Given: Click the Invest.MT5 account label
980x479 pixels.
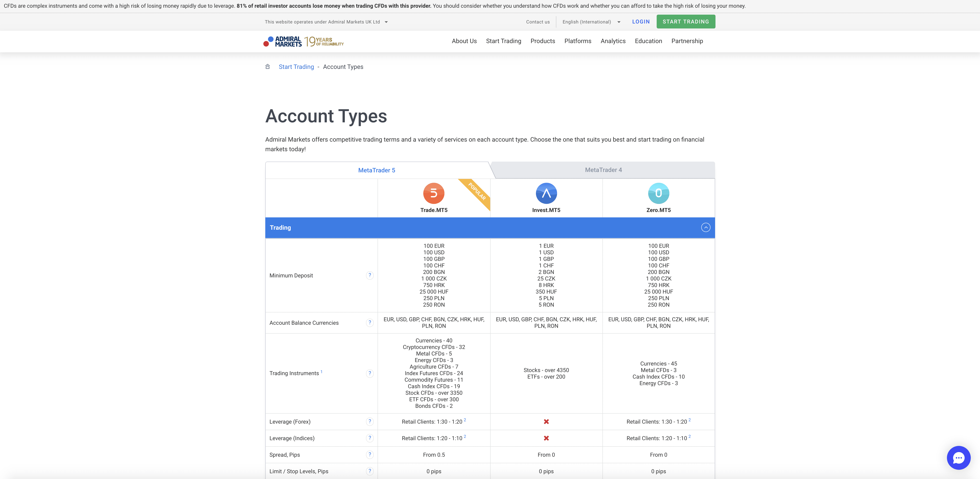Looking at the screenshot, I should click(x=546, y=210).
